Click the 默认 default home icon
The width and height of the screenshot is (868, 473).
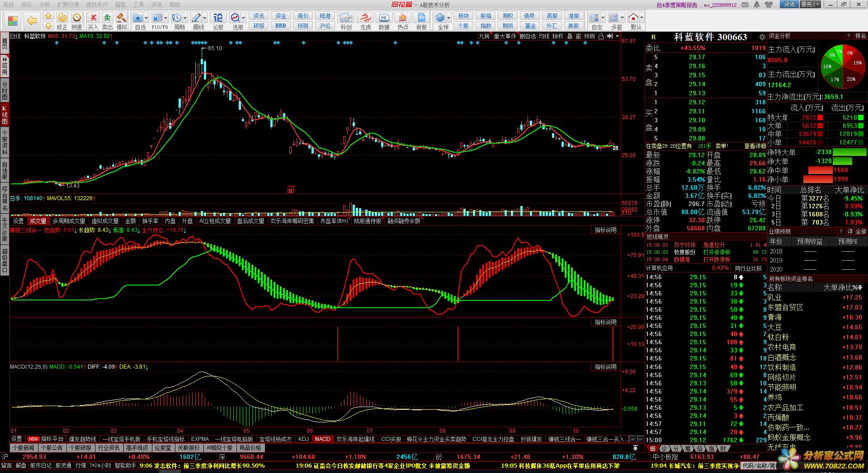[634, 18]
